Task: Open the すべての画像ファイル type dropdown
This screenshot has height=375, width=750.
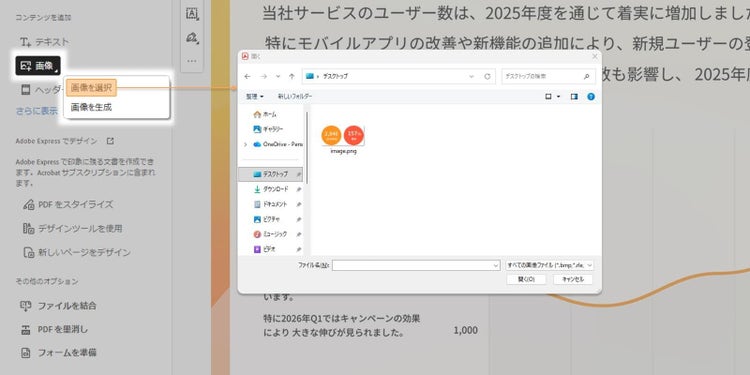Action: click(550, 265)
